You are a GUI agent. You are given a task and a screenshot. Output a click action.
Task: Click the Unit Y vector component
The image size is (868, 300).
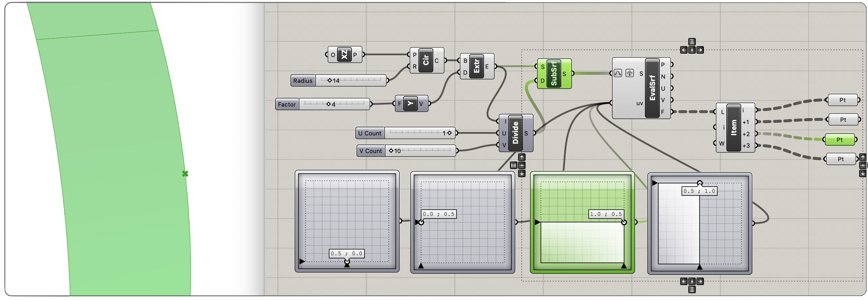click(410, 104)
